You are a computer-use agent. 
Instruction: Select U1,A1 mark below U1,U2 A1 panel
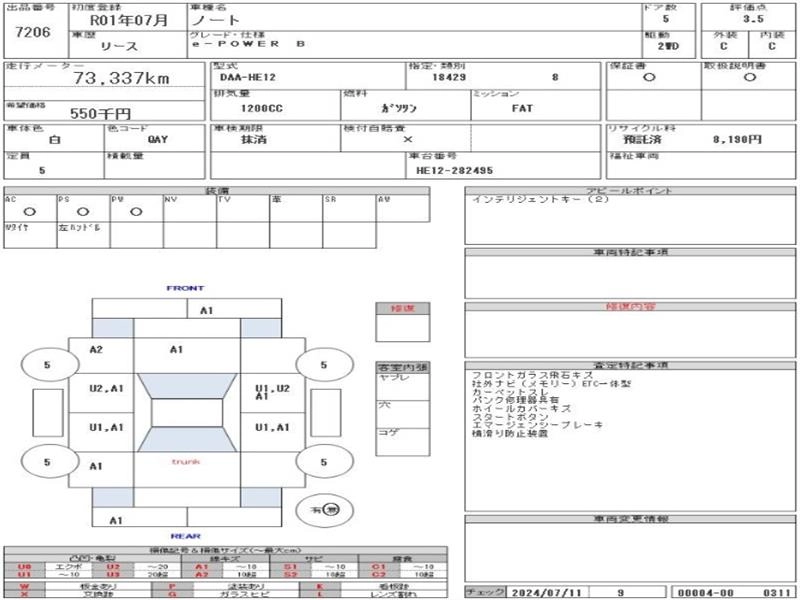pos(272,428)
